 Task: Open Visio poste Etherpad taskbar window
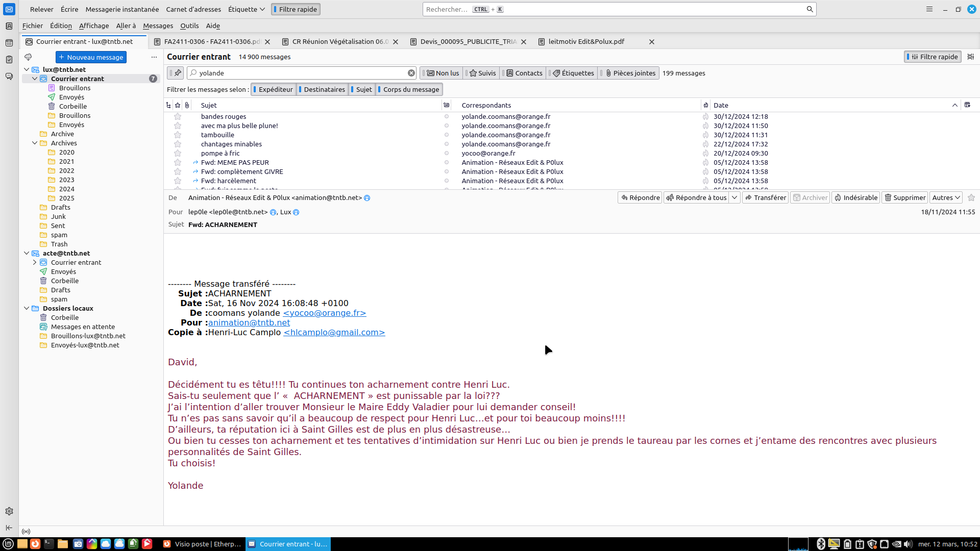(x=203, y=544)
